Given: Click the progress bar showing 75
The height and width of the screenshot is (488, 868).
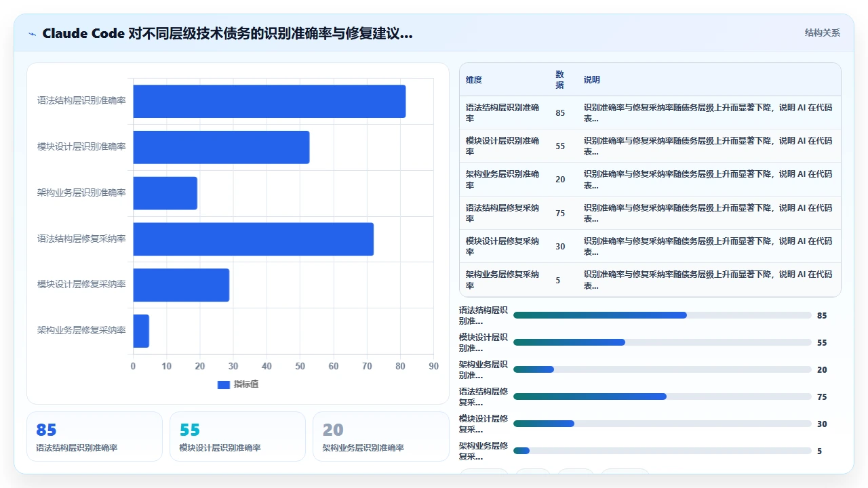Looking at the screenshot, I should 663,396.
